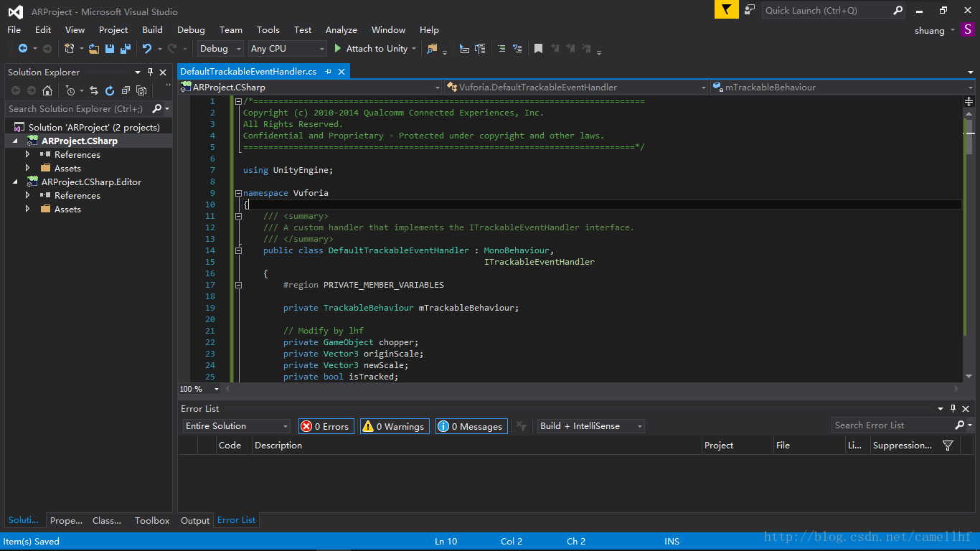Toggle the 0 Errors filter button
Image resolution: width=980 pixels, height=551 pixels.
pyautogui.click(x=325, y=426)
